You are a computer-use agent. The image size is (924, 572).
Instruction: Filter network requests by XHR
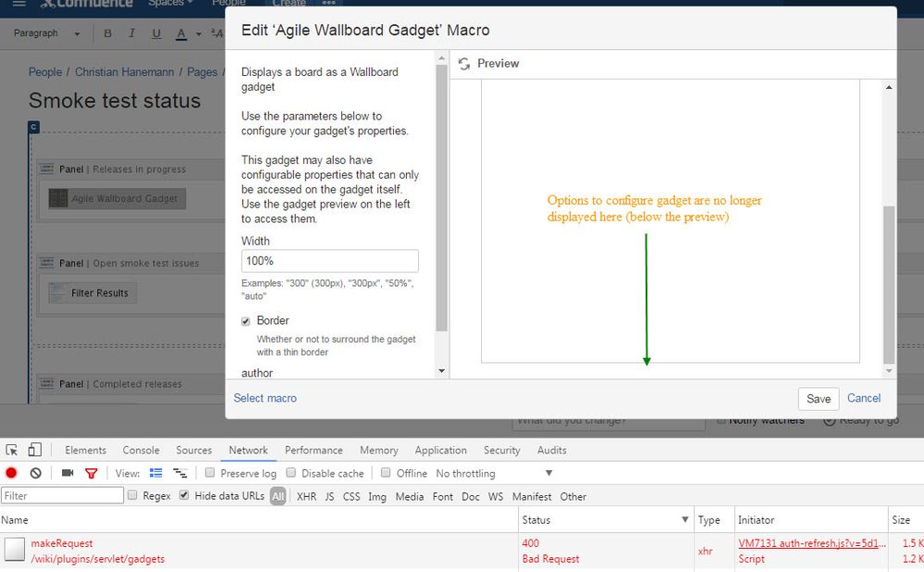[306, 496]
